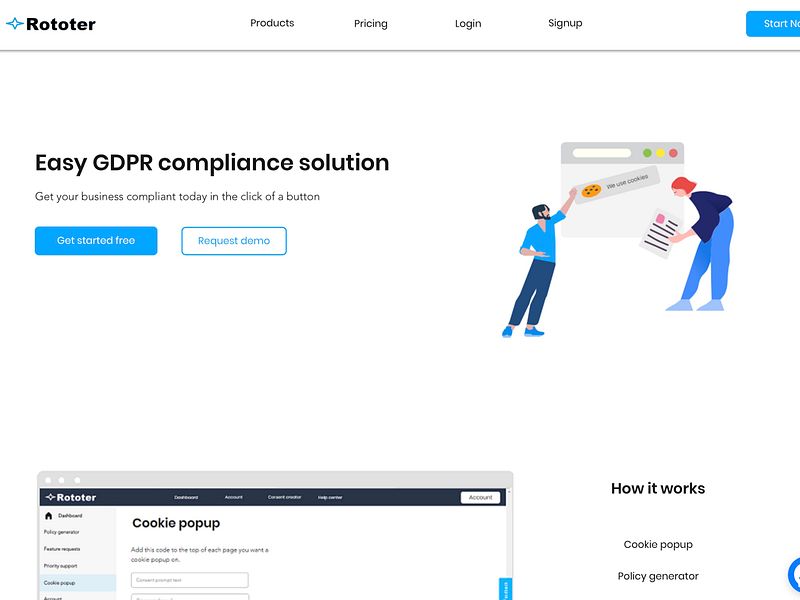The image size is (800, 600).
Task: Select the highlighted Cookie popup sidebar item
Action: pos(78,583)
